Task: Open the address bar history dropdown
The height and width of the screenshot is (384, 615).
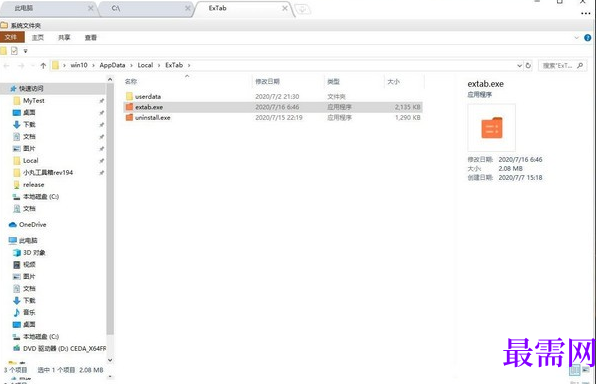Action: pos(519,66)
